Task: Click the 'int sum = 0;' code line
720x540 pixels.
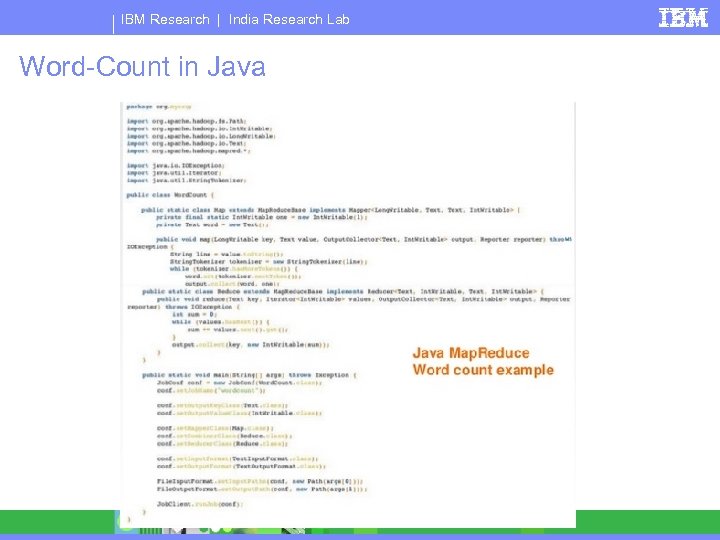Action: (x=194, y=314)
